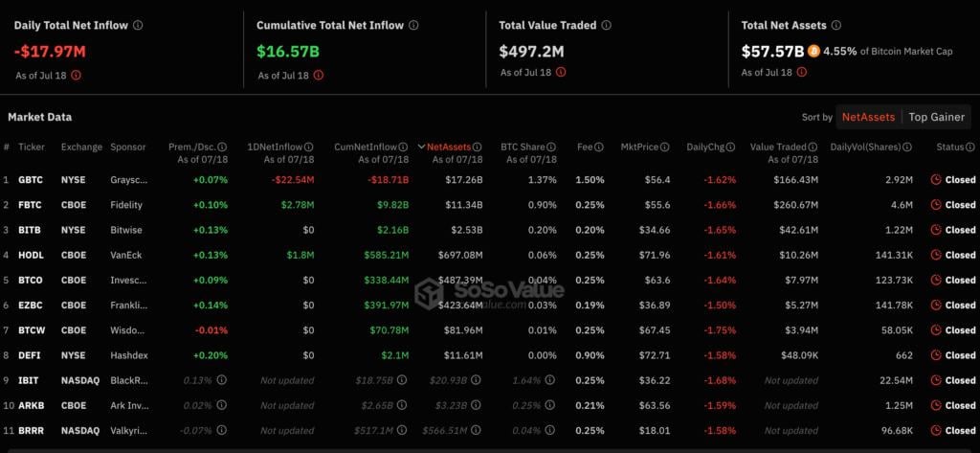980x453 pixels.
Task: Click info icon beside IBIT $18.75B value
Action: click(403, 380)
